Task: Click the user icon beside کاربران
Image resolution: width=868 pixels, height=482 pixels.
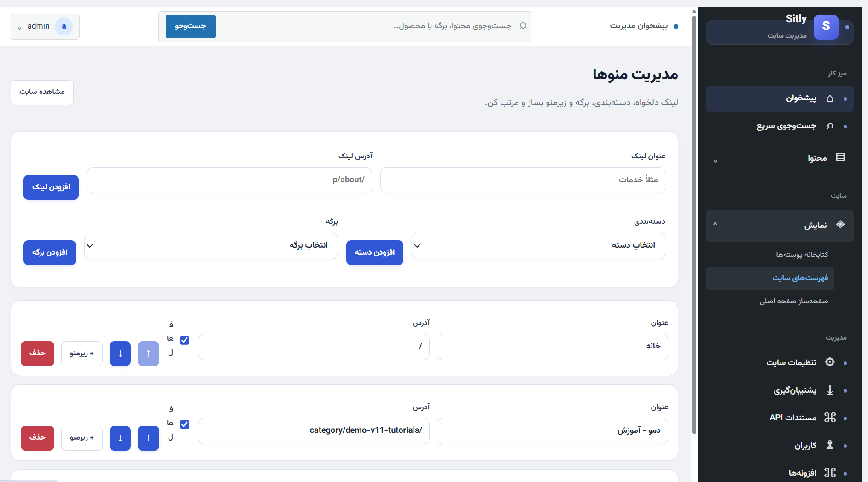Action: [x=830, y=445]
